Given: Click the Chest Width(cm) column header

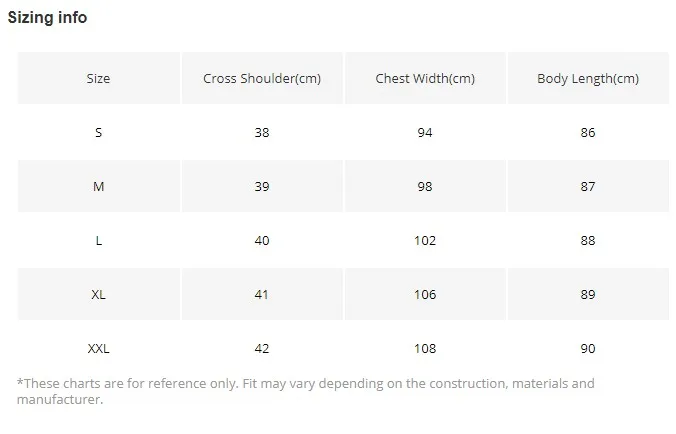Looking at the screenshot, I should [x=425, y=79].
